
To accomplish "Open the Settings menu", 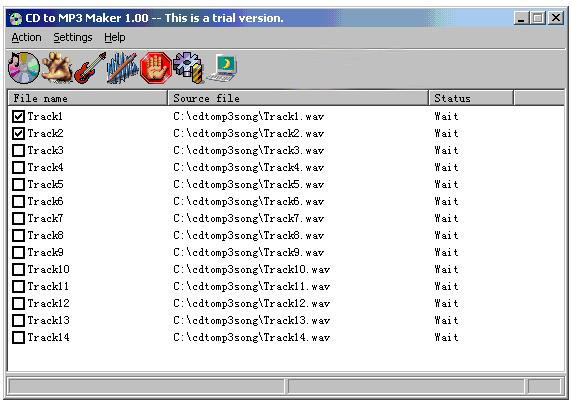I will (73, 37).
